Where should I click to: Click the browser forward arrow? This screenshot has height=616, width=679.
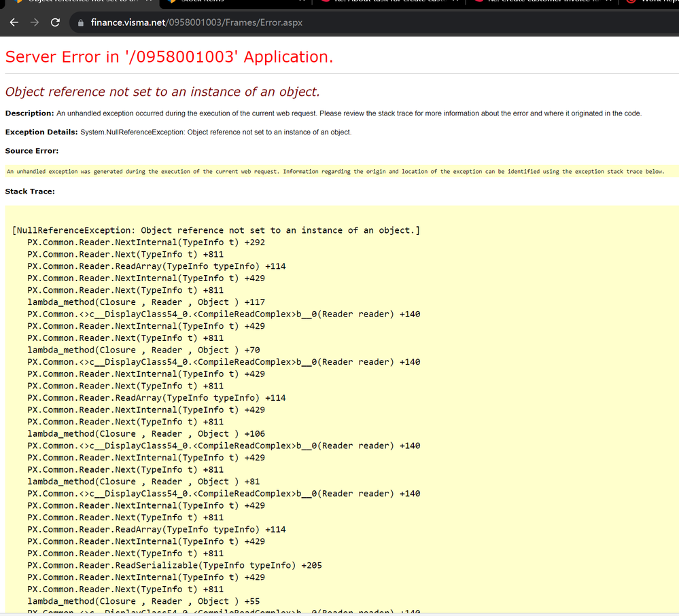click(x=35, y=22)
